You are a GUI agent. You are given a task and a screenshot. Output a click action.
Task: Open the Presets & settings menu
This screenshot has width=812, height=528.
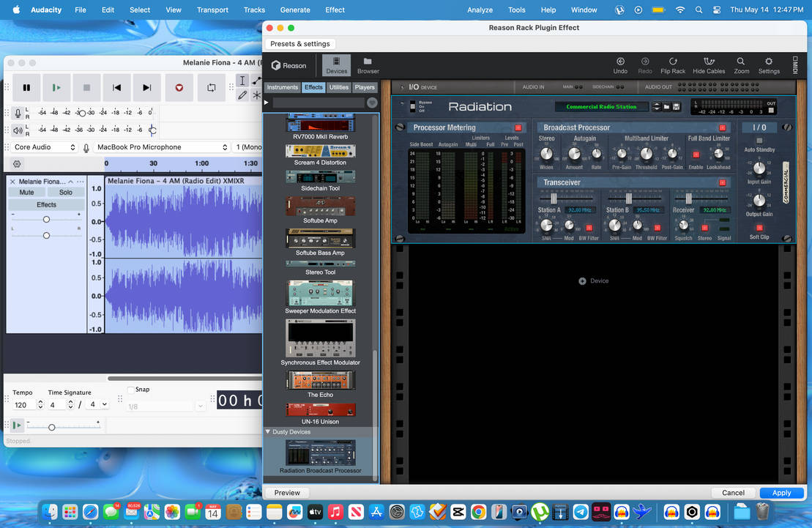tap(300, 44)
